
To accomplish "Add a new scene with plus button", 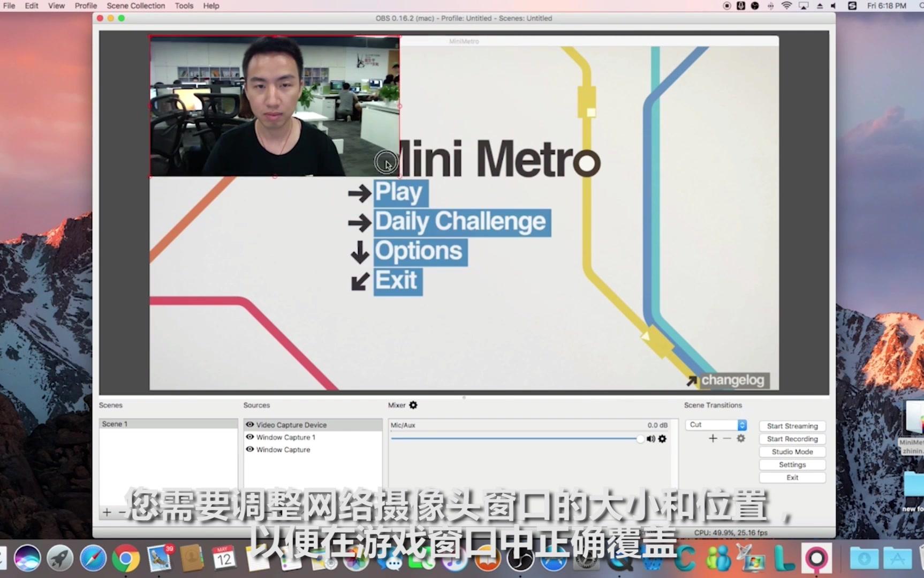I will click(x=107, y=512).
